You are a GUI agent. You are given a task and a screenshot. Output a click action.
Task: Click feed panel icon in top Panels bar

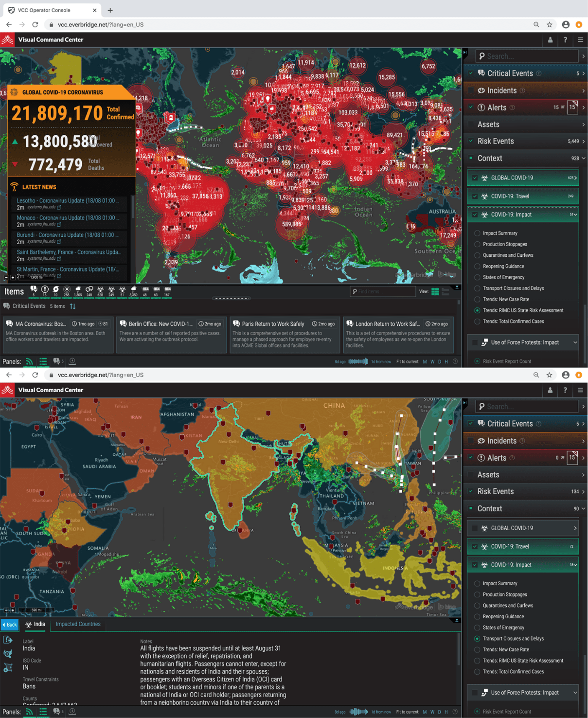[x=30, y=361]
